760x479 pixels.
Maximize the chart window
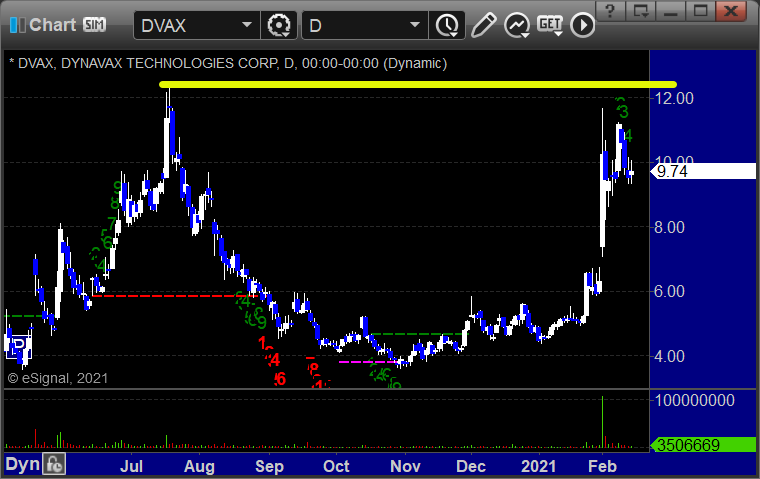(700, 11)
